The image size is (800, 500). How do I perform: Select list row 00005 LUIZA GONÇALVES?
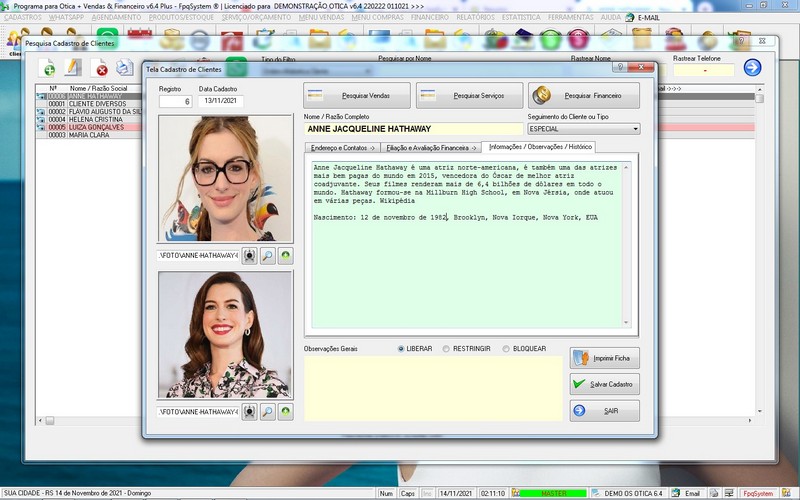[89, 127]
